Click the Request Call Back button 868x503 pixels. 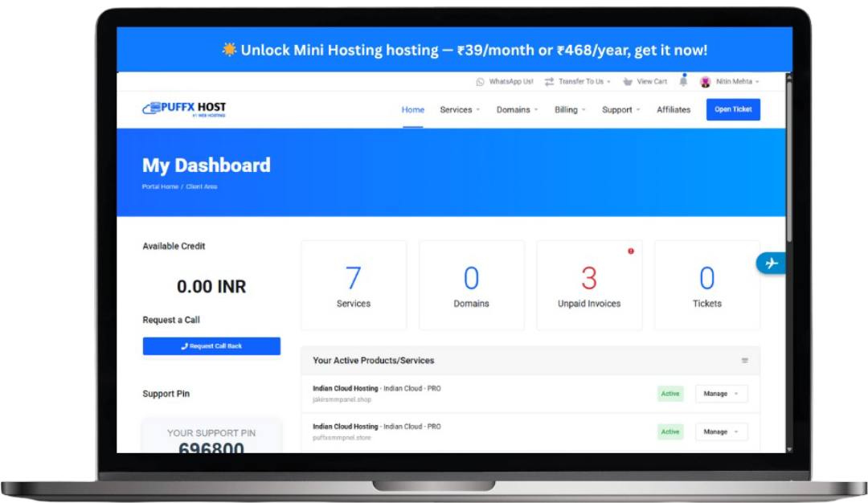tap(211, 346)
